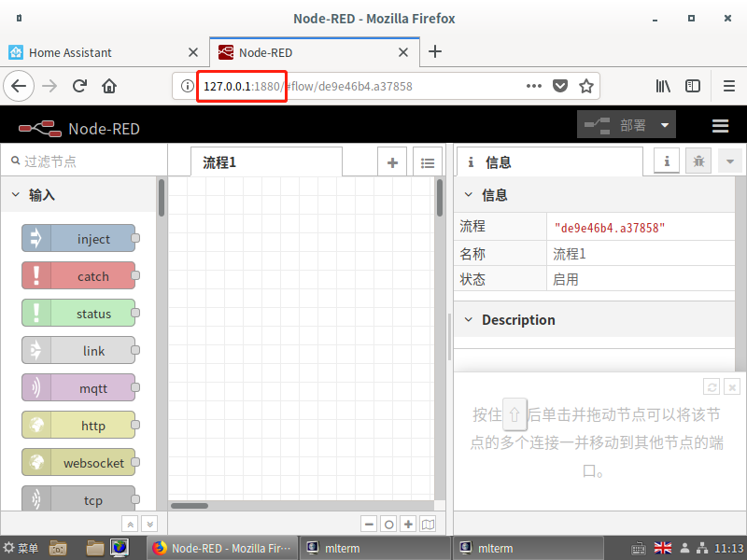Save page to Pocket
Screen dimensions: 747x560
pos(559,86)
